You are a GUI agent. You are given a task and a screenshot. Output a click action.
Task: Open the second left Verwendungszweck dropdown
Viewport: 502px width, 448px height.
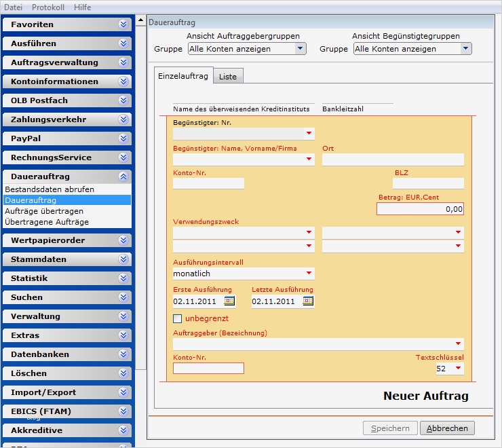click(309, 246)
